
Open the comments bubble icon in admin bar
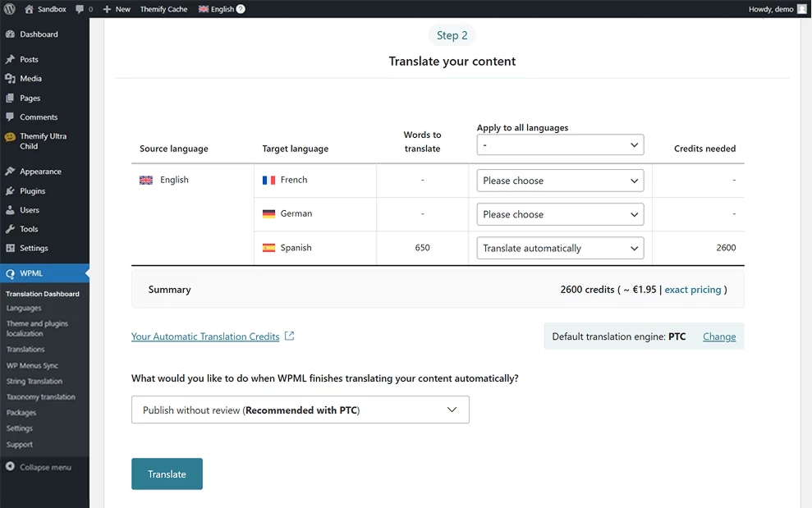click(x=80, y=9)
